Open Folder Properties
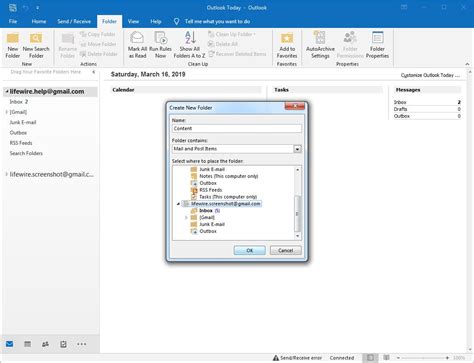 point(377,45)
